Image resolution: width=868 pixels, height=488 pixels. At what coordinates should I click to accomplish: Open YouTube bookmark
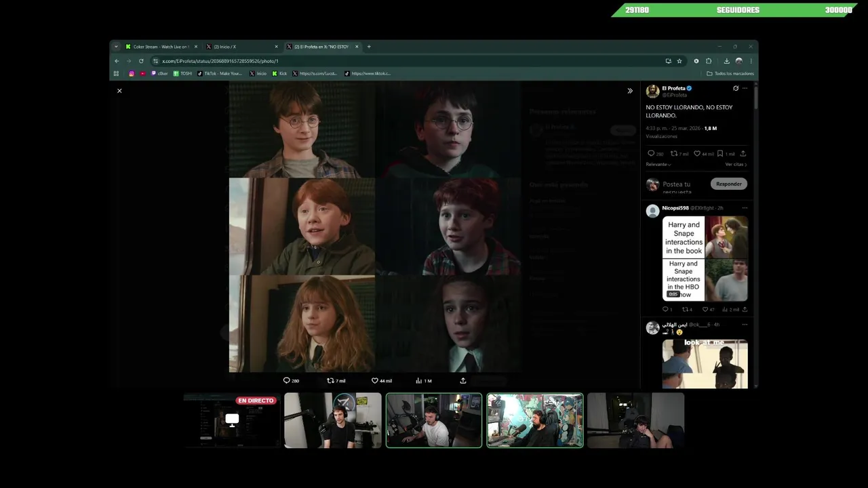click(143, 73)
